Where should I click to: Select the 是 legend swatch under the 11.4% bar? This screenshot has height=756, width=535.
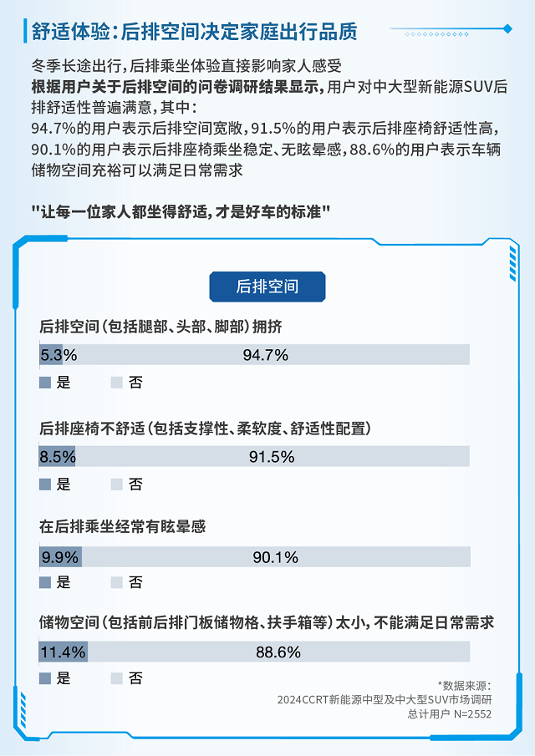click(x=45, y=678)
